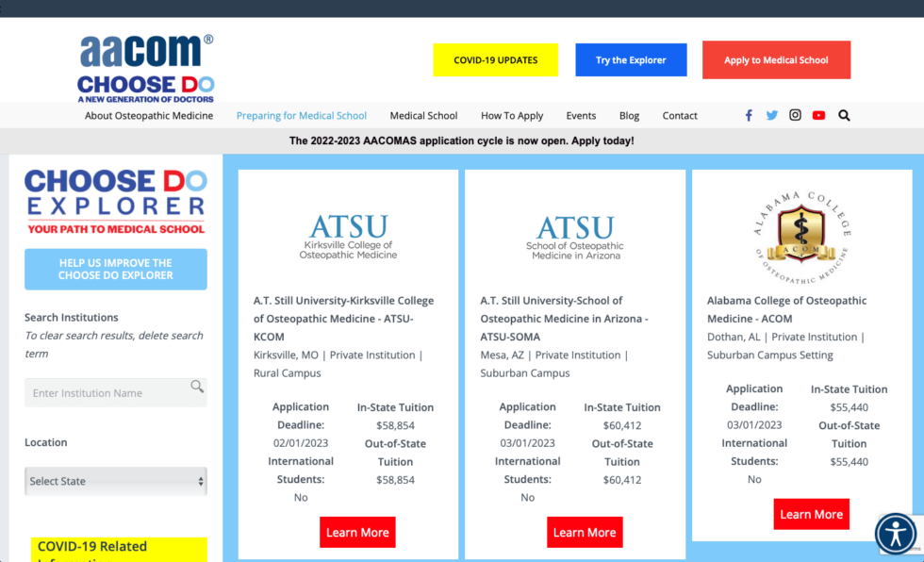Learn More about ATSU-KCOM
924x562 pixels.
(x=357, y=532)
